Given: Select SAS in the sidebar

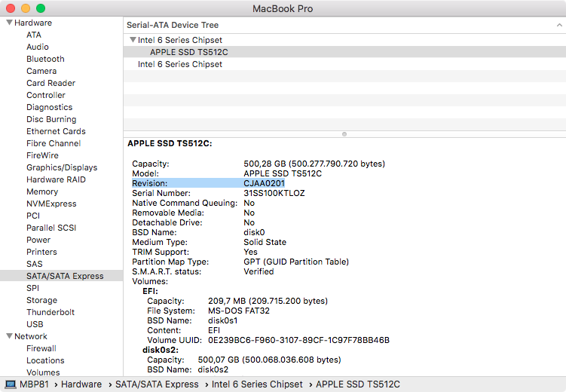Looking at the screenshot, I should tap(35, 264).
